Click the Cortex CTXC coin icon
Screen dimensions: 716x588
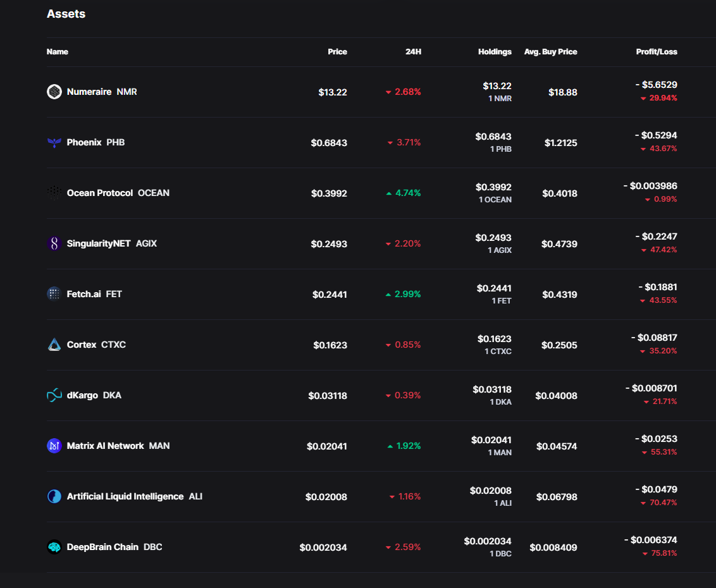click(x=54, y=345)
